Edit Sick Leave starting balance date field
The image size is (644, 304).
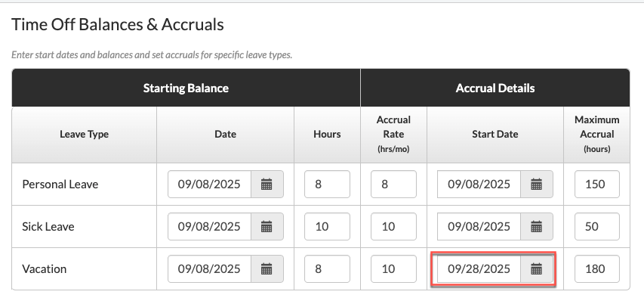[209, 227]
